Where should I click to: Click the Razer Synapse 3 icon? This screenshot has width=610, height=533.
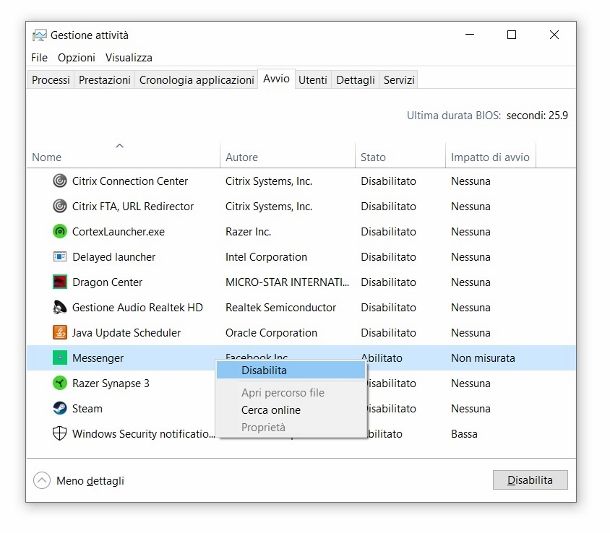click(60, 383)
